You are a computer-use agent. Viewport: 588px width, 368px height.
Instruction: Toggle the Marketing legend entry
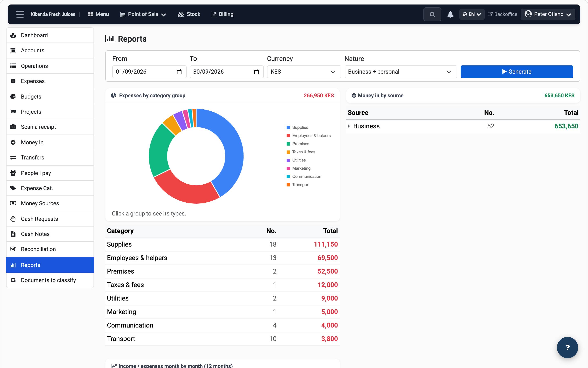tap(298, 168)
